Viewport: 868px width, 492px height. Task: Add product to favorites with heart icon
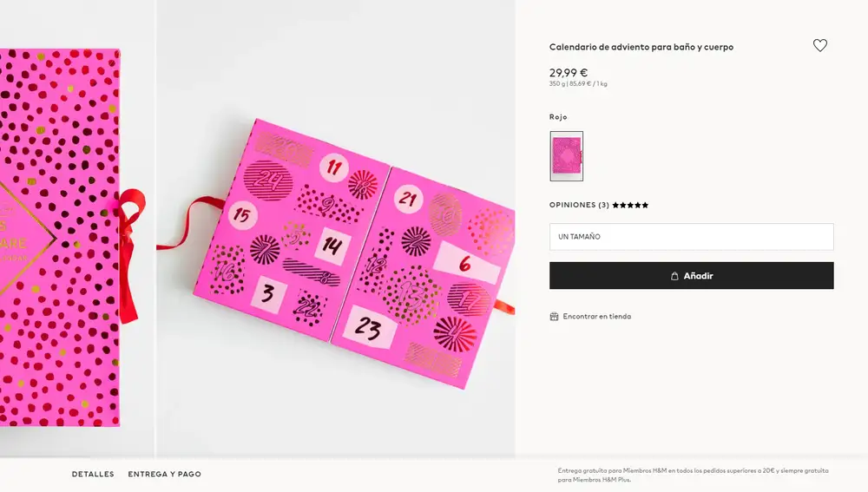(x=820, y=45)
